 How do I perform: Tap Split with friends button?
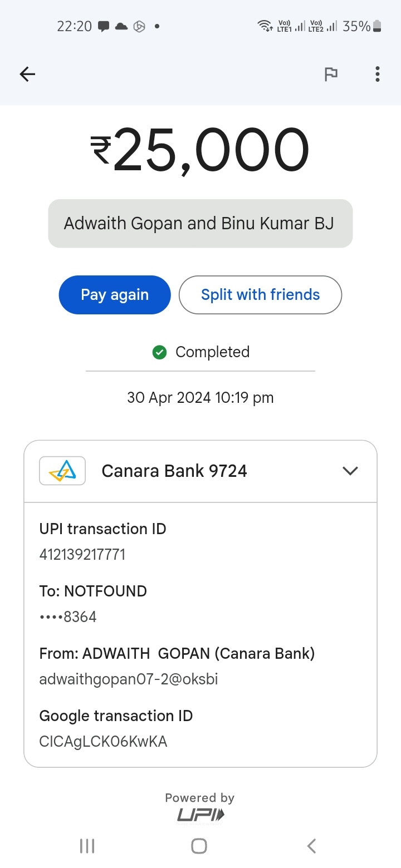(x=260, y=295)
